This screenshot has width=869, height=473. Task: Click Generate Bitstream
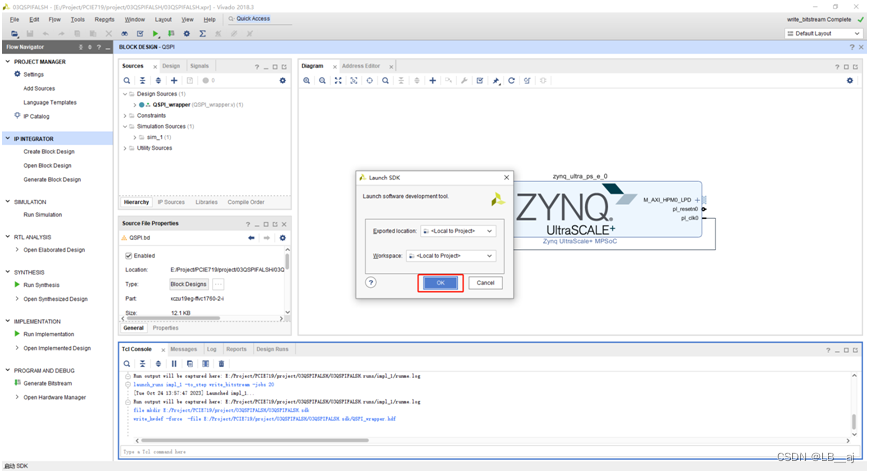[x=48, y=383]
